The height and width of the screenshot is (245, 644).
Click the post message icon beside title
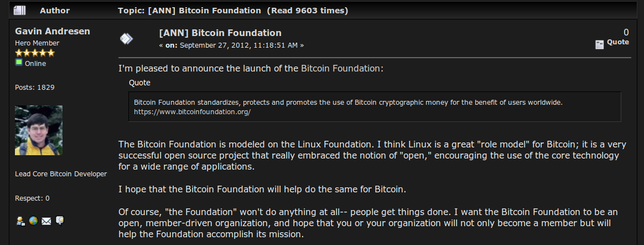[127, 39]
